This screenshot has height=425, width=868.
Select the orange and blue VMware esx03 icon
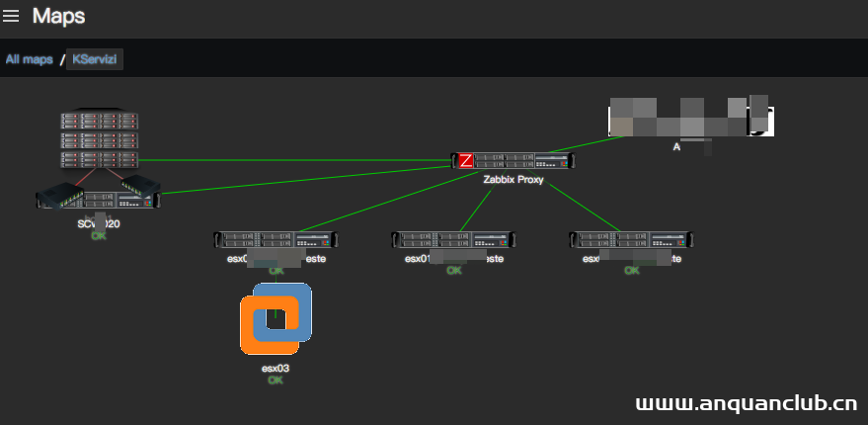(276, 318)
